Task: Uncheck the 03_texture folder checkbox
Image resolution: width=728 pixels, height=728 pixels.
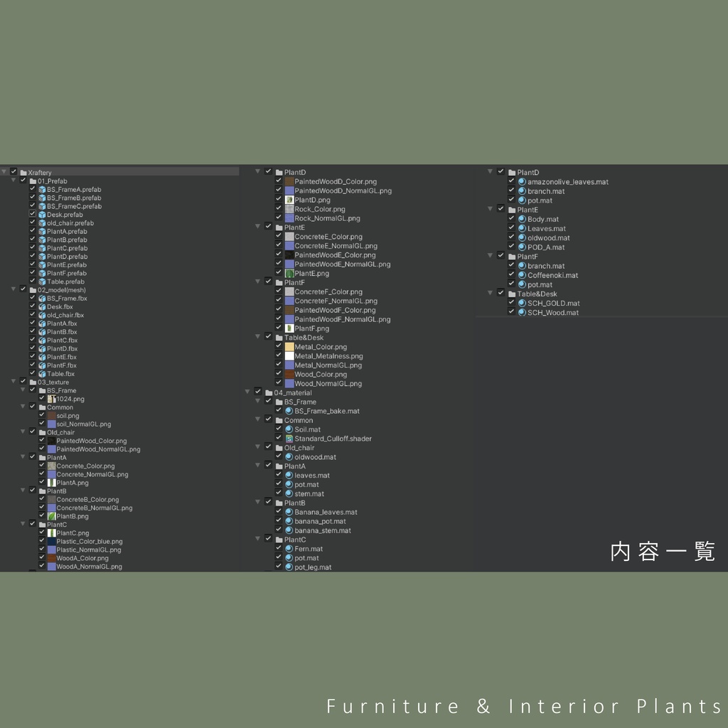Action: [23, 382]
